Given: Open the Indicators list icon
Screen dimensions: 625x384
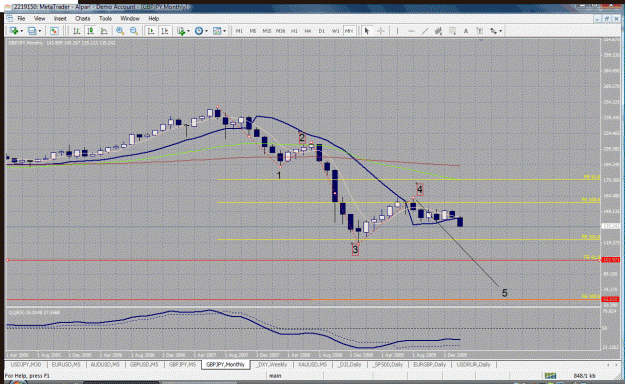Looking at the screenshot, I should tap(181, 31).
